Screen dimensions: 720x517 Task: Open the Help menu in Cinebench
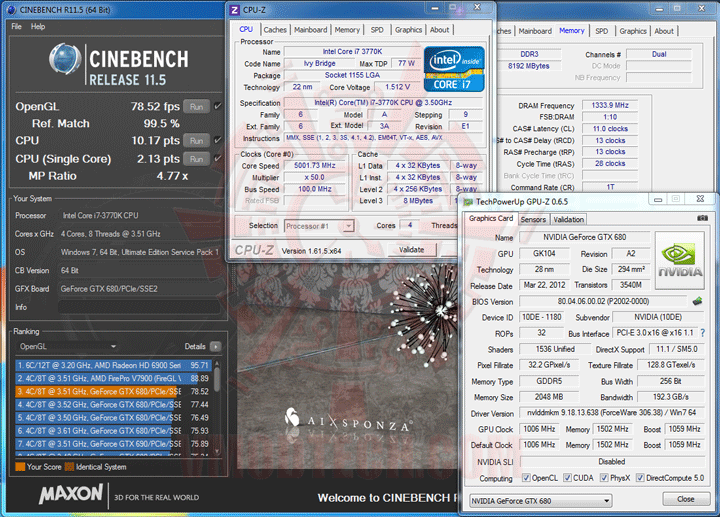38,27
